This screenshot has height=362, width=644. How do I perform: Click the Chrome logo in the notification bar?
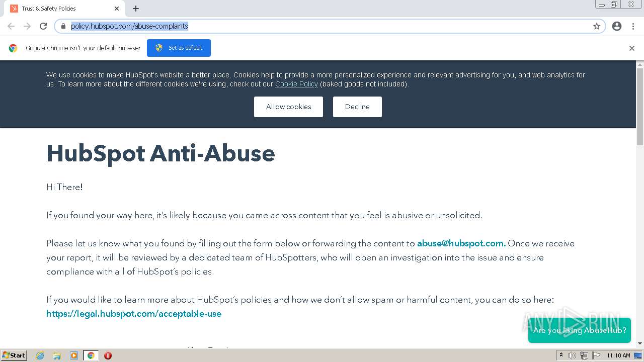[x=13, y=48]
